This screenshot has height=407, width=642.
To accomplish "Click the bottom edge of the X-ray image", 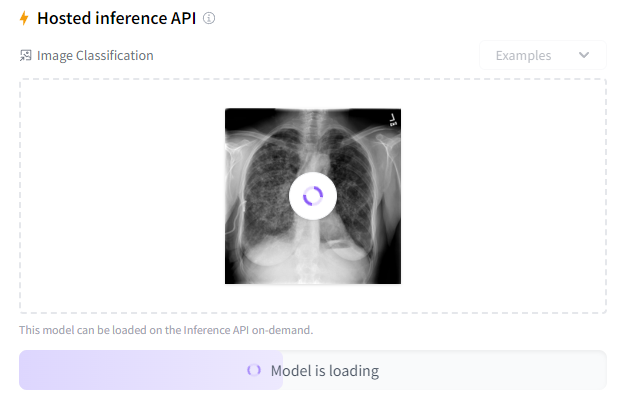I will click(313, 281).
